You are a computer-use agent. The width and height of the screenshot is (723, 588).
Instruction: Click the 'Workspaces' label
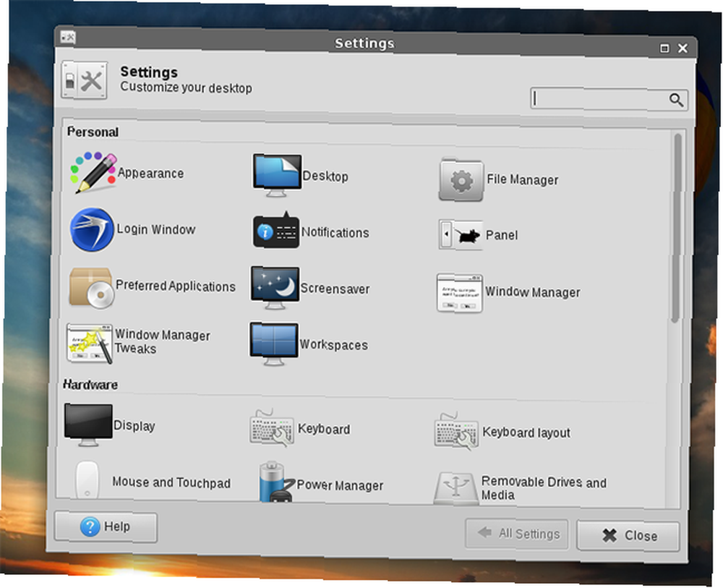(x=334, y=345)
